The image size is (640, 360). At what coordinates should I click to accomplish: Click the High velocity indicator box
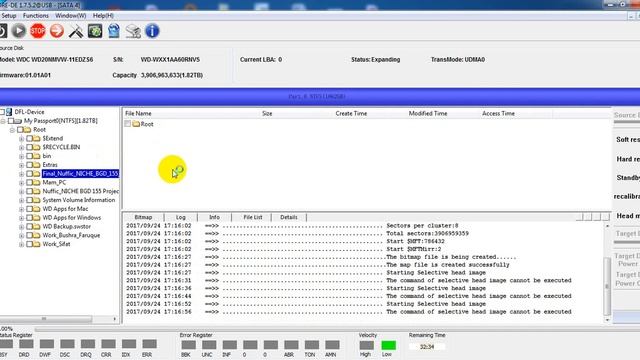point(366,345)
